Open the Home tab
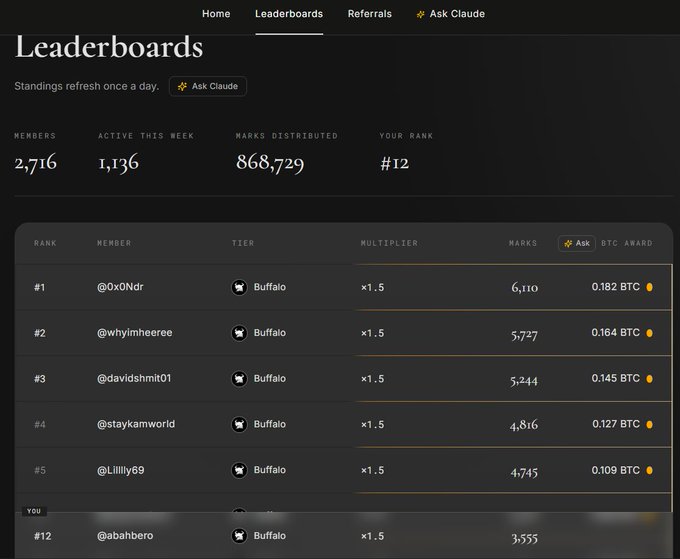680x559 pixels. tap(216, 14)
